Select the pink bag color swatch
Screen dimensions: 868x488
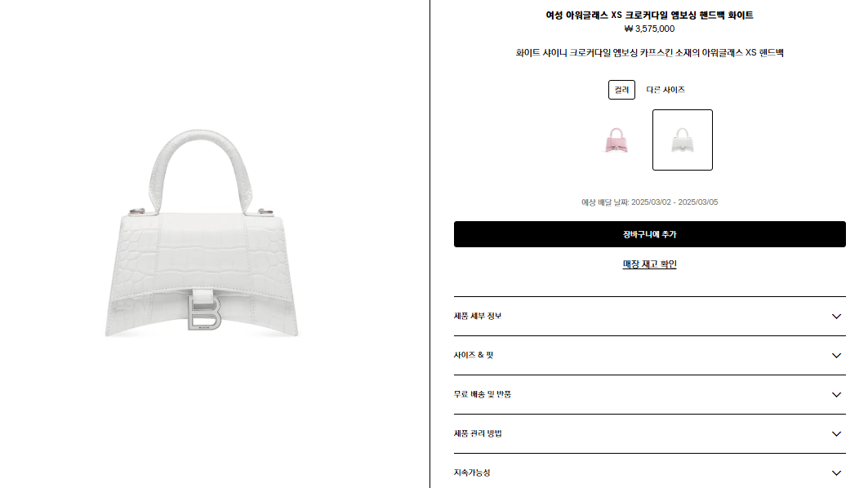pyautogui.click(x=617, y=140)
